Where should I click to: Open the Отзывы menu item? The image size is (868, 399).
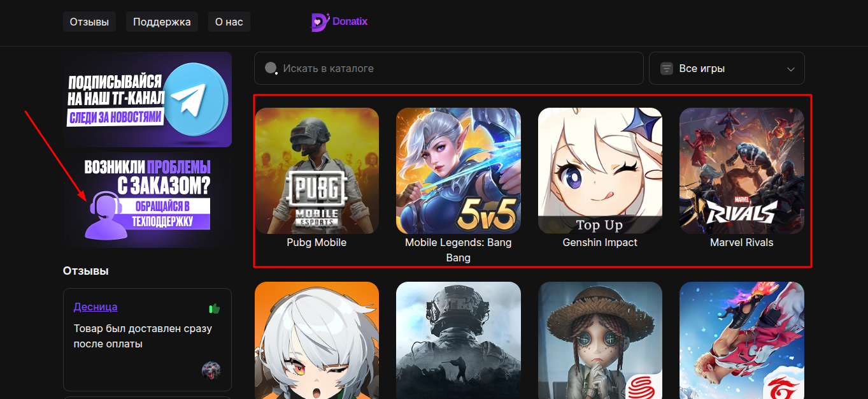[89, 22]
